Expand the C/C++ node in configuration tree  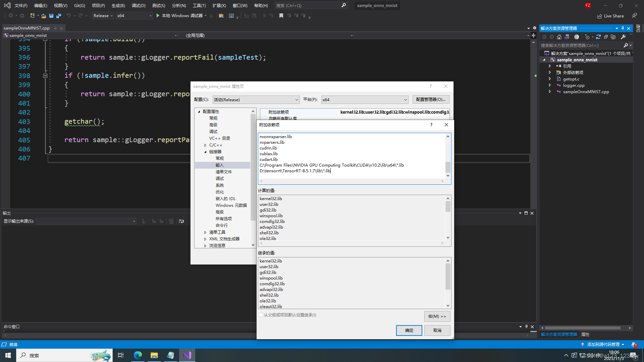(206, 145)
